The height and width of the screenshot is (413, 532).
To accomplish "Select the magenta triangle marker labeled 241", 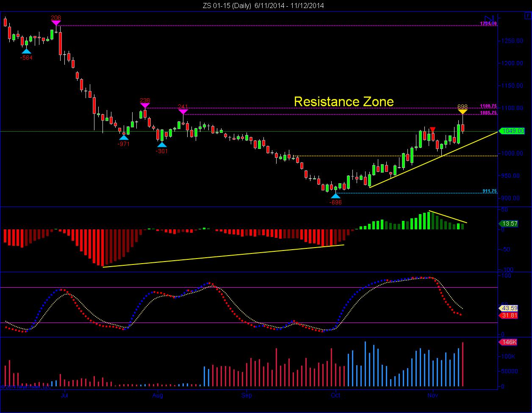I will (x=183, y=112).
